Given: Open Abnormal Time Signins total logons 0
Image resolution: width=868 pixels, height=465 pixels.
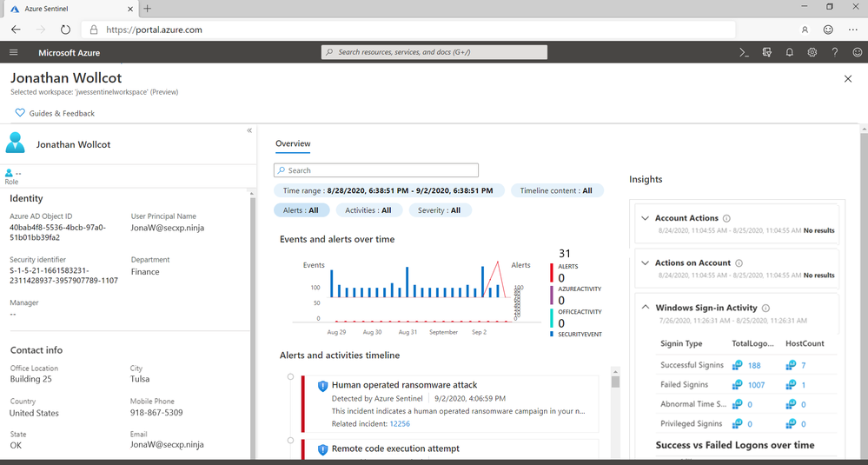Looking at the screenshot, I should [750, 404].
